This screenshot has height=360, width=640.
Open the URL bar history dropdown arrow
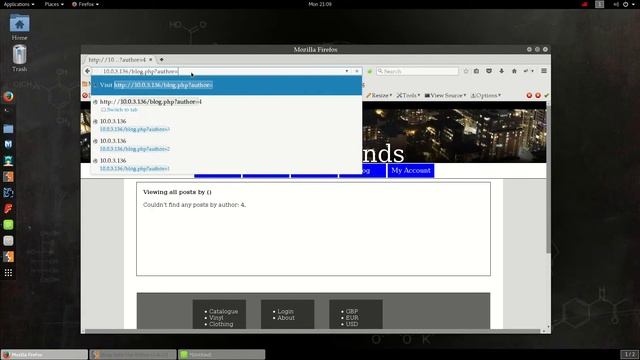pos(347,71)
